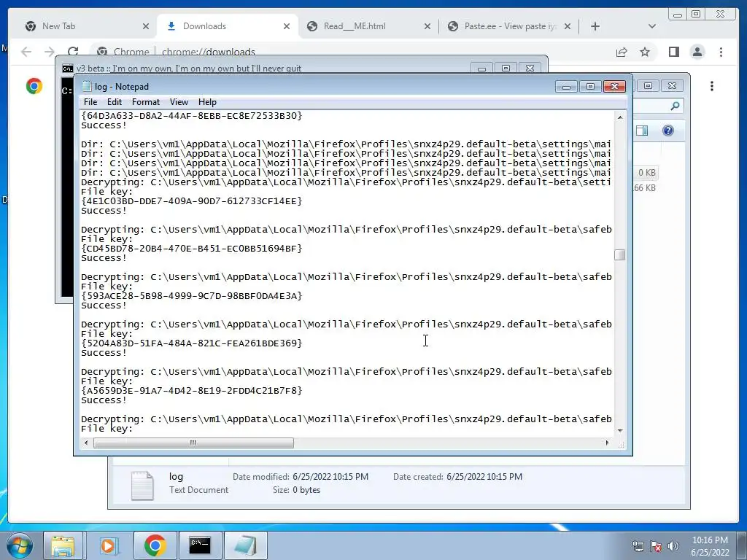747x560 pixels.
Task: Minimize the v3 beta console window
Action: pos(481,69)
